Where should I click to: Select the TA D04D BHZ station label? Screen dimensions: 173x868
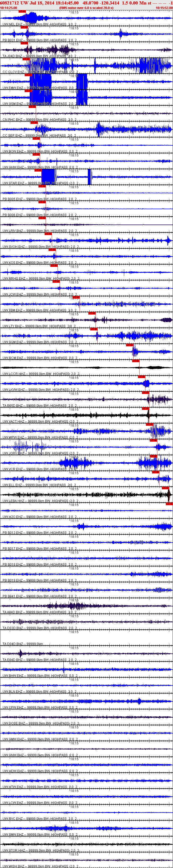pos(23,644)
